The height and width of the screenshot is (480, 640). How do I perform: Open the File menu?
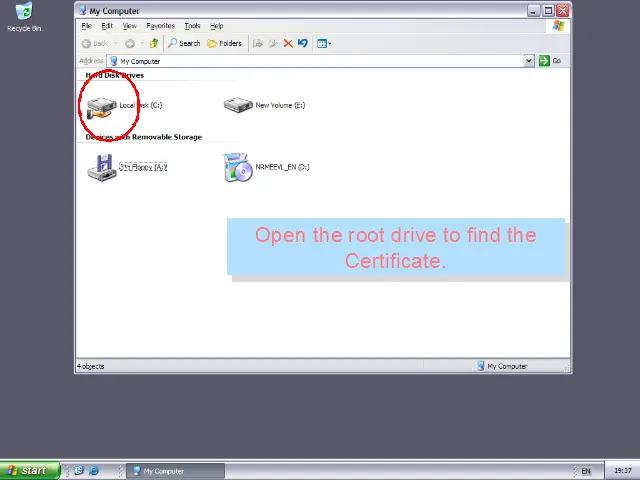(87, 26)
